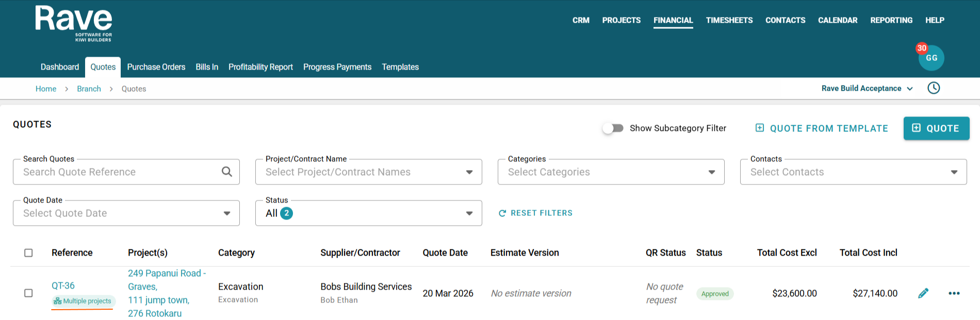Open the Timesheets menu
The width and height of the screenshot is (980, 320).
pos(729,20)
